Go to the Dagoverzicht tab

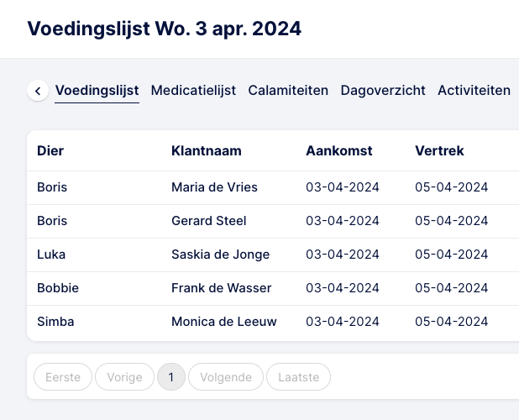click(383, 91)
